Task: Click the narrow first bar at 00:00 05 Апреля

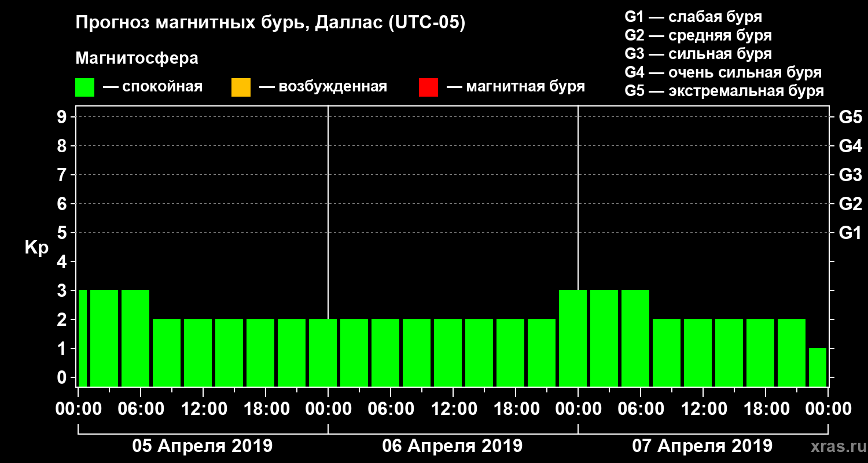Action: tap(82, 338)
